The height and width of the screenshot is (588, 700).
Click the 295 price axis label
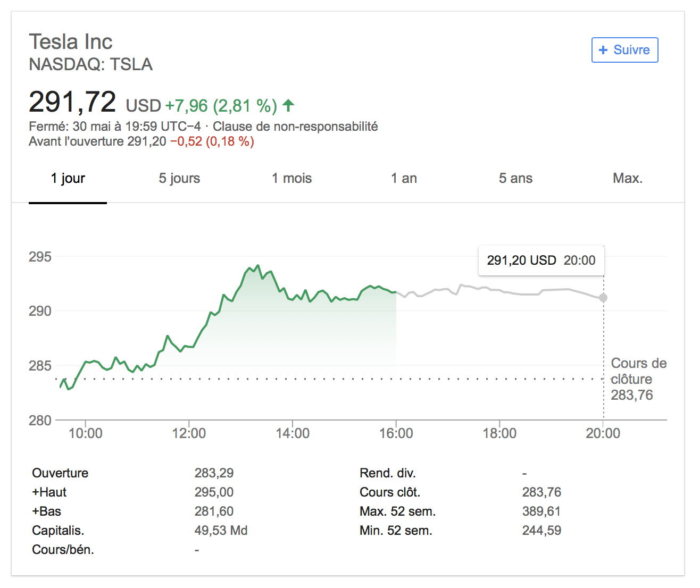point(40,257)
